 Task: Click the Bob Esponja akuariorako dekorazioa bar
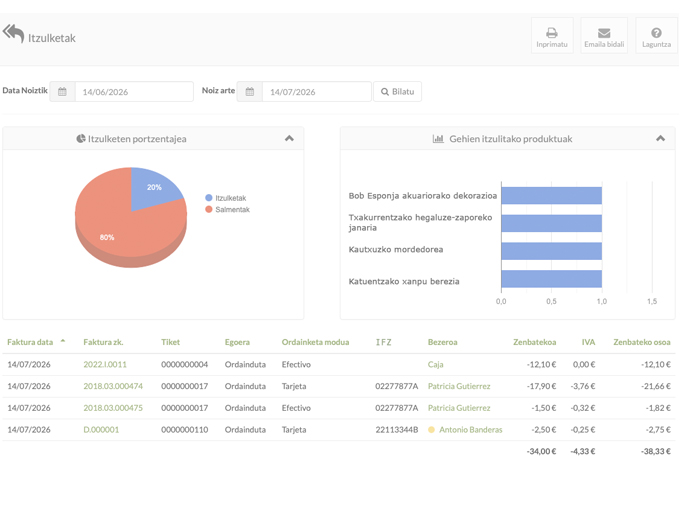[x=552, y=196]
